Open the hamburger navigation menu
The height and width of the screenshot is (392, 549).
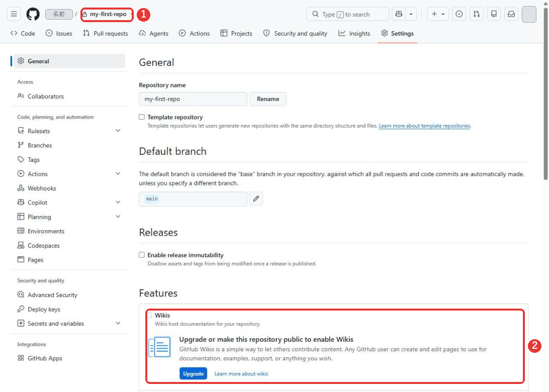click(14, 14)
